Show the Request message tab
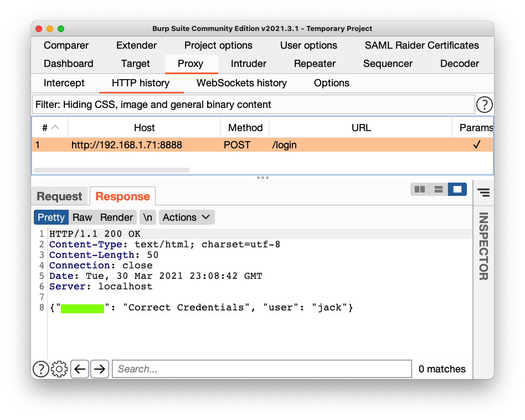The width and height of the screenshot is (525, 420). pos(59,196)
